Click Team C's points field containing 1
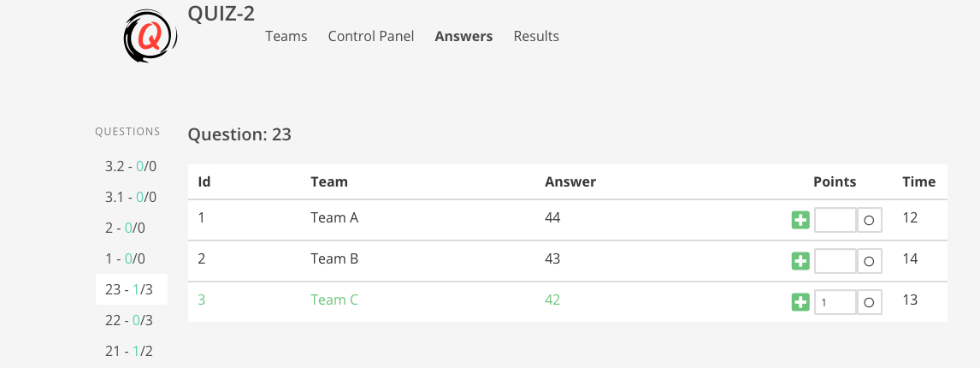This screenshot has height=368, width=980. [x=835, y=303]
